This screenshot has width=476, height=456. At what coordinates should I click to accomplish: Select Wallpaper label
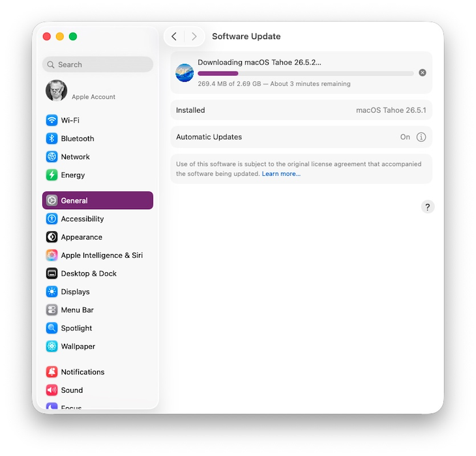click(x=78, y=347)
